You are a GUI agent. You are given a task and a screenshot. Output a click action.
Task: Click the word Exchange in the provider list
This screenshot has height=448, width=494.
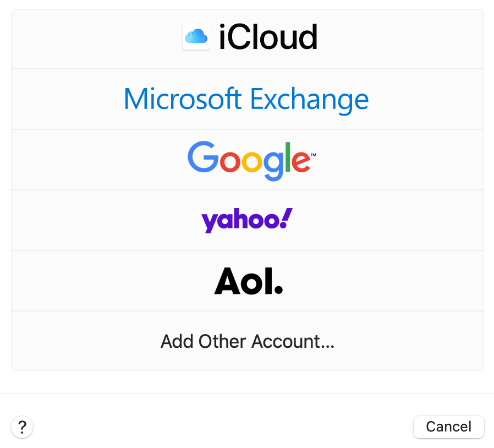click(x=309, y=100)
